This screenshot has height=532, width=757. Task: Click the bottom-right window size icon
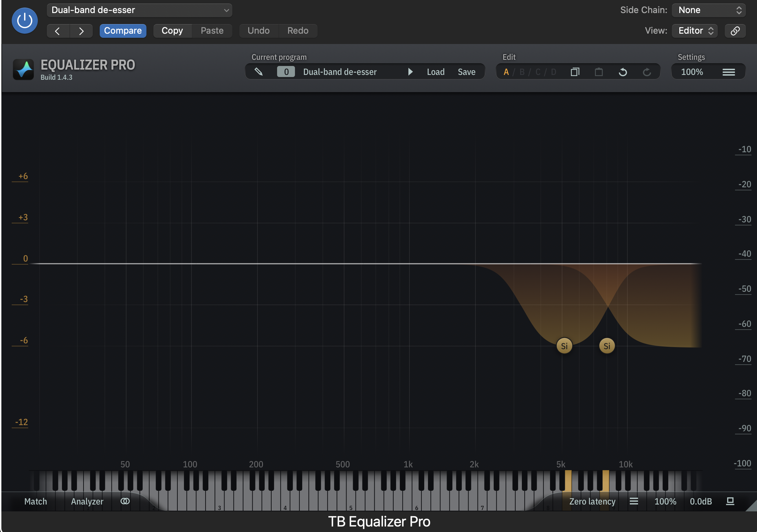[x=730, y=501]
